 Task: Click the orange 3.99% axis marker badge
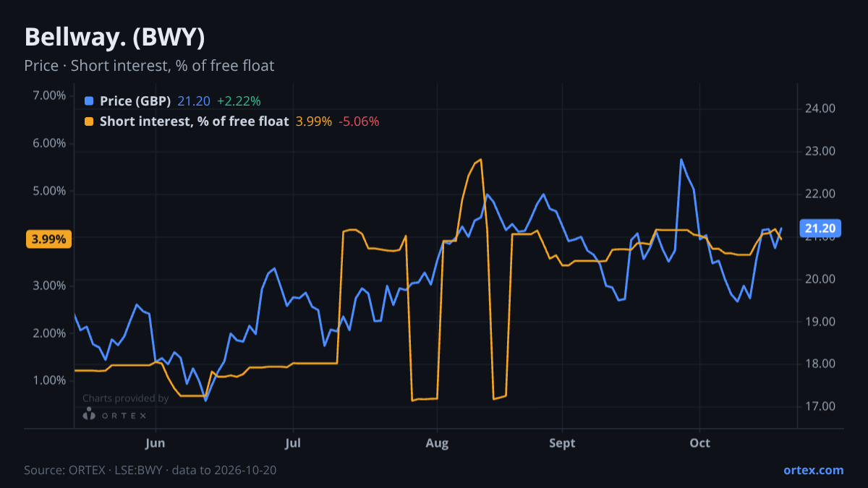(x=48, y=239)
